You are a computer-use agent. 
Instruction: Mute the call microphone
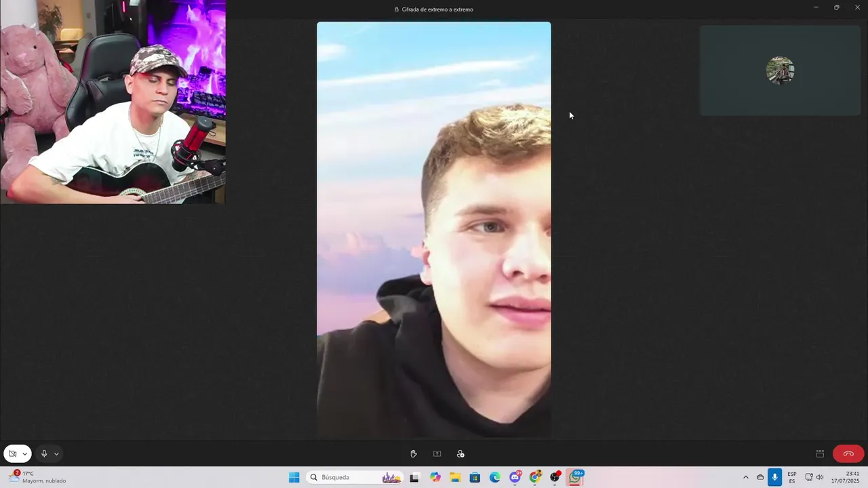pos(44,453)
